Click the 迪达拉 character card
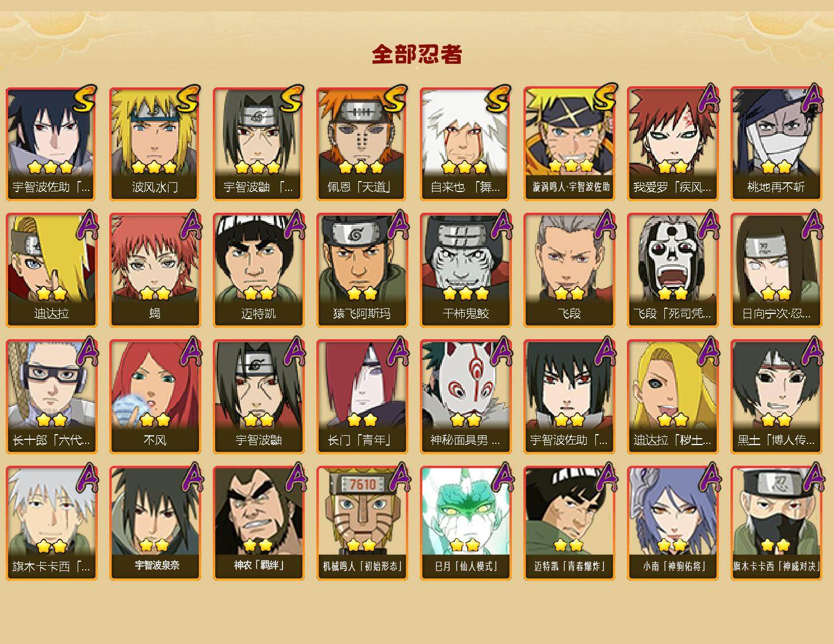834x644 pixels. (51, 270)
